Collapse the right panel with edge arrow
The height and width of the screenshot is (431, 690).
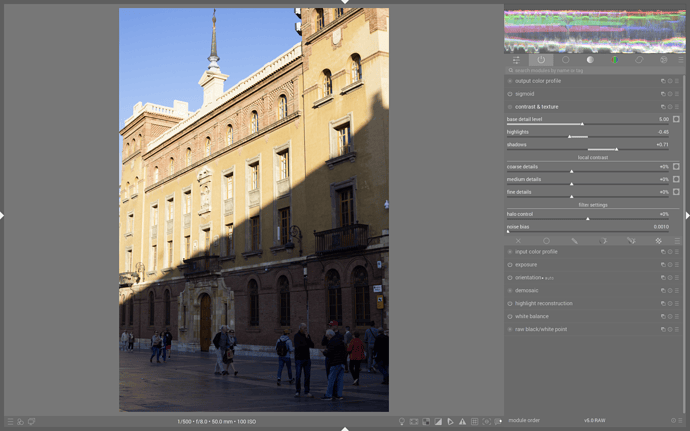[687, 215]
